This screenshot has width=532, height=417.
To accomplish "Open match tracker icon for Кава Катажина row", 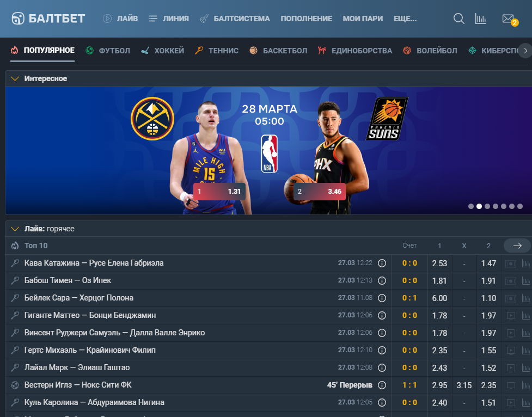I will tap(511, 263).
